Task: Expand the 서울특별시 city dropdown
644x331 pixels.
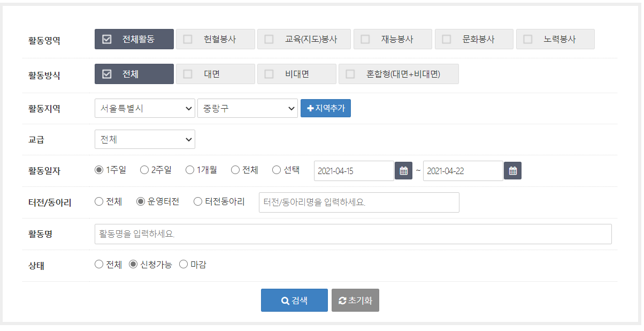Action: point(144,108)
